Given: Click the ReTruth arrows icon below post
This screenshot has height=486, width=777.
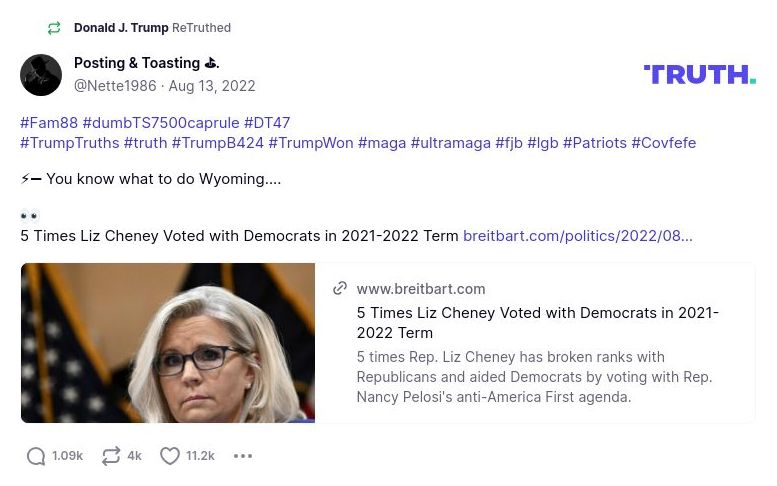Looking at the screenshot, I should tap(111, 456).
